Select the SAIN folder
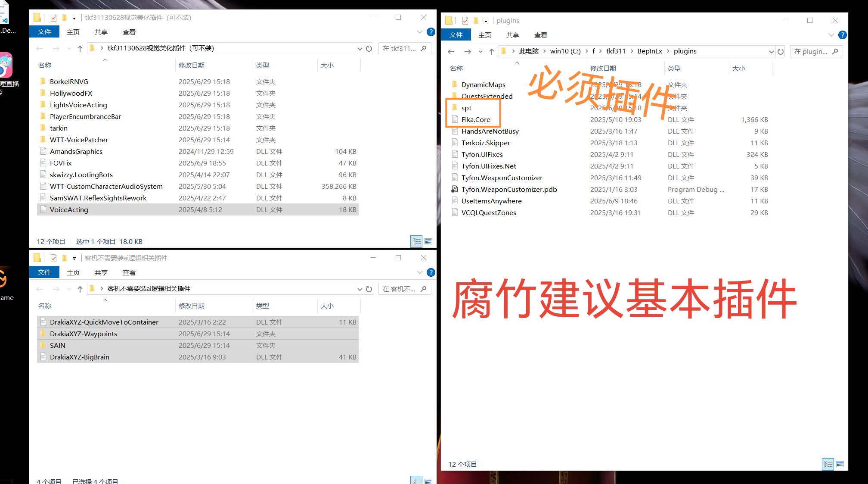The width and height of the screenshot is (868, 484). [x=57, y=345]
